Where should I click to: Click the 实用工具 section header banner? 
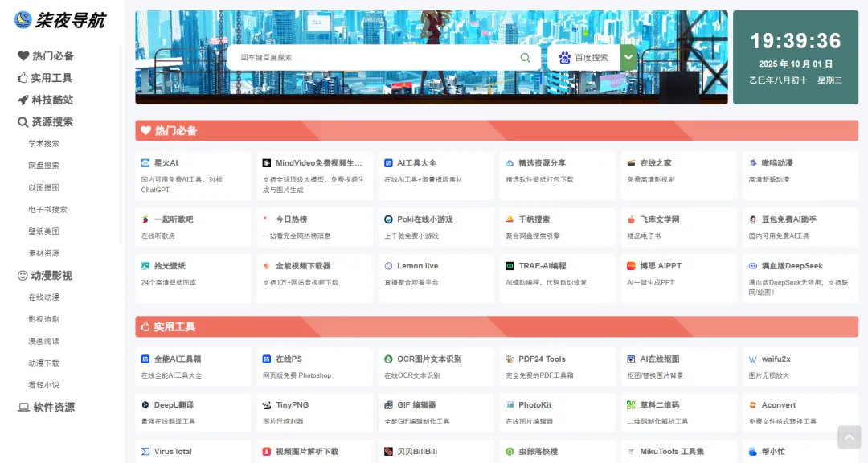point(497,327)
